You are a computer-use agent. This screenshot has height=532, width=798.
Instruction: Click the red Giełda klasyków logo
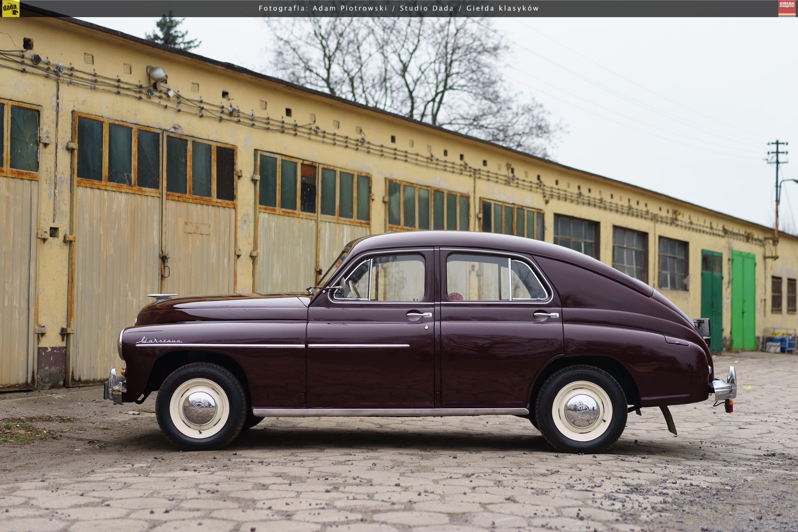pos(787,8)
